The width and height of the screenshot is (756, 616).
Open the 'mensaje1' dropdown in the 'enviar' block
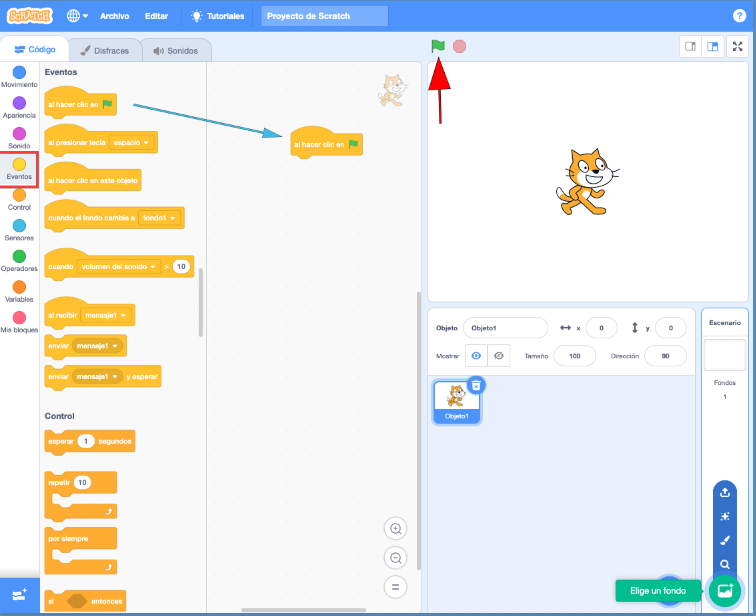[97, 346]
